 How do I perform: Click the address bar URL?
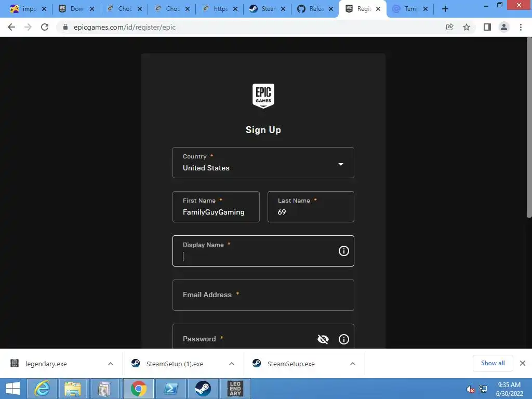125,27
